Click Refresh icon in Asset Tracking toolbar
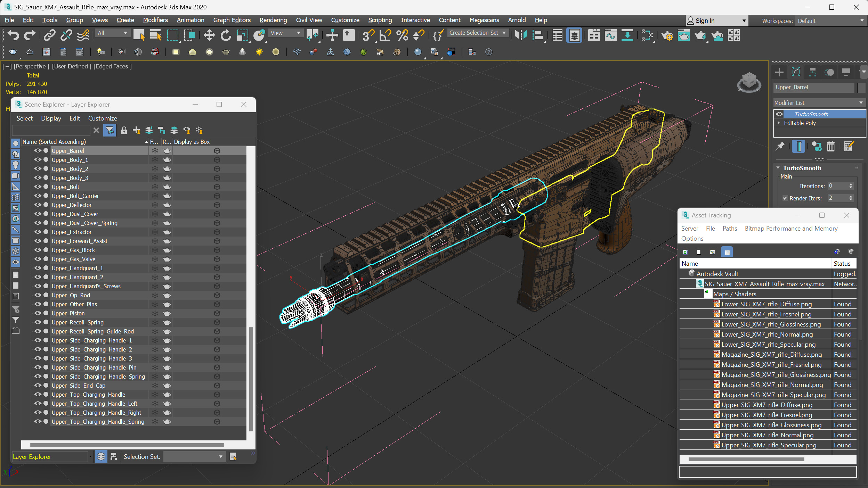Image resolution: width=868 pixels, height=488 pixels. [x=685, y=252]
